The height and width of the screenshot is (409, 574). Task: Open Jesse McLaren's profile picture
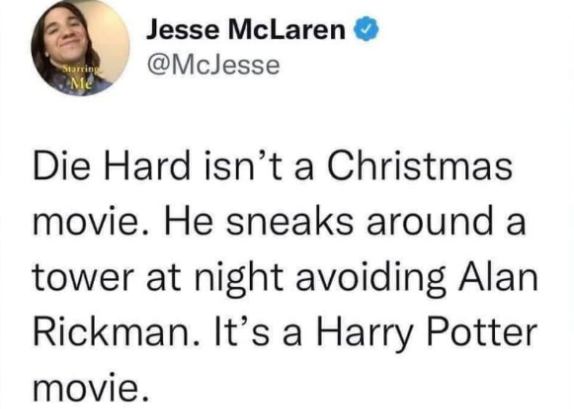pyautogui.click(x=80, y=48)
